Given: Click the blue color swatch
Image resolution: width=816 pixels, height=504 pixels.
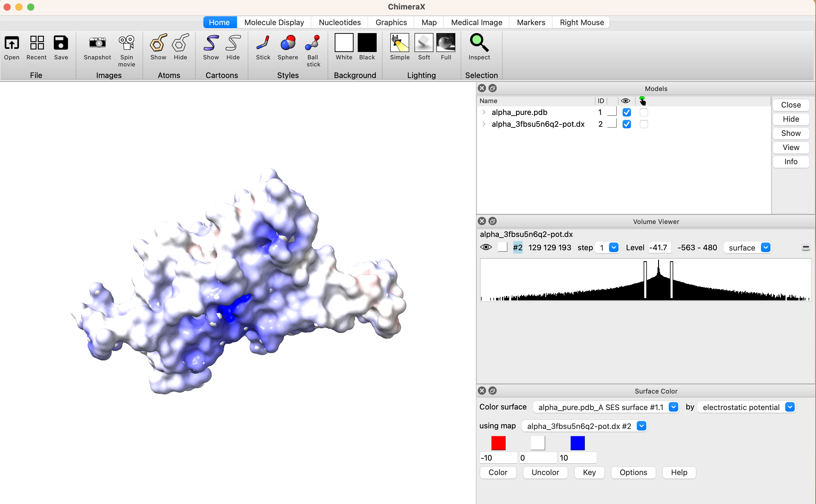Looking at the screenshot, I should 577,443.
